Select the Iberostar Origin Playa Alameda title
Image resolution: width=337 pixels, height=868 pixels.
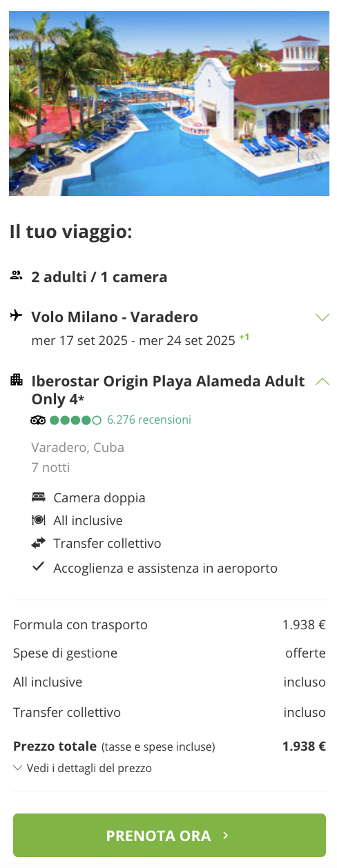[168, 390]
